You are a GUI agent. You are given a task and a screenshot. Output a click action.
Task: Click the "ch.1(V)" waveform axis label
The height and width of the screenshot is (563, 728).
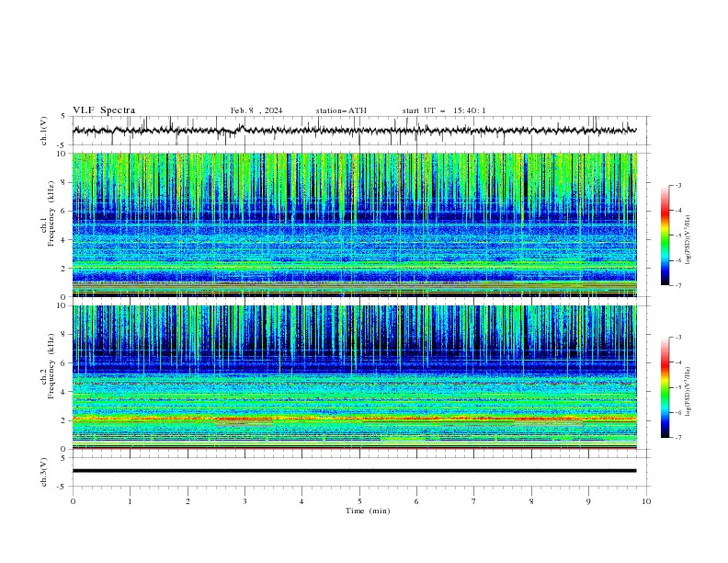[x=44, y=131]
